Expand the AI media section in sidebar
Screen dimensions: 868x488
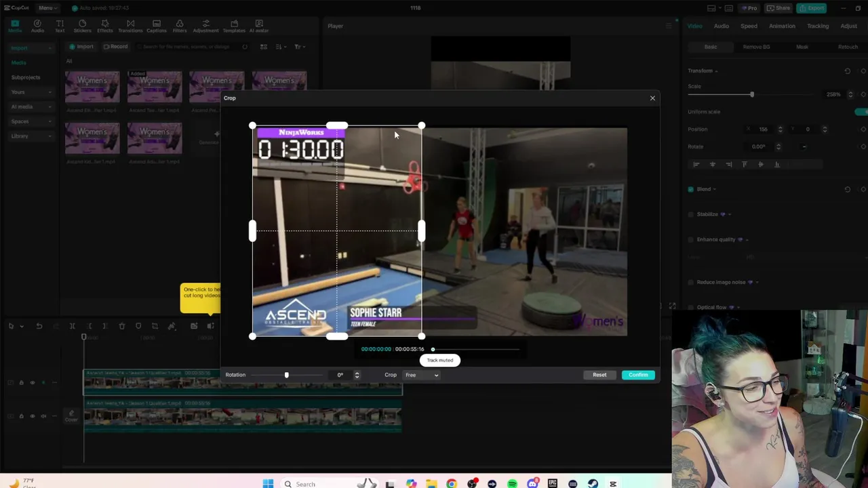tap(31, 106)
